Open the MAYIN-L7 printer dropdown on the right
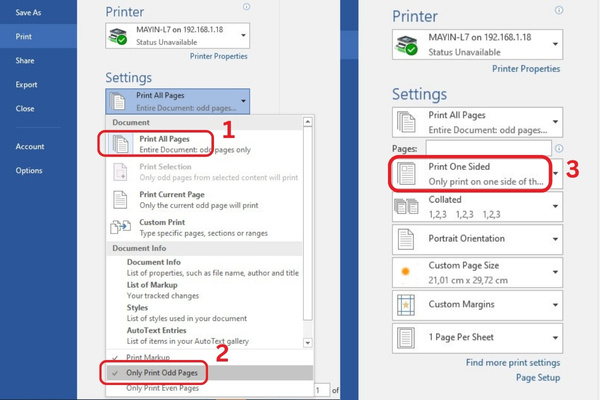Viewport: 600px width, 400px height. 553,46
